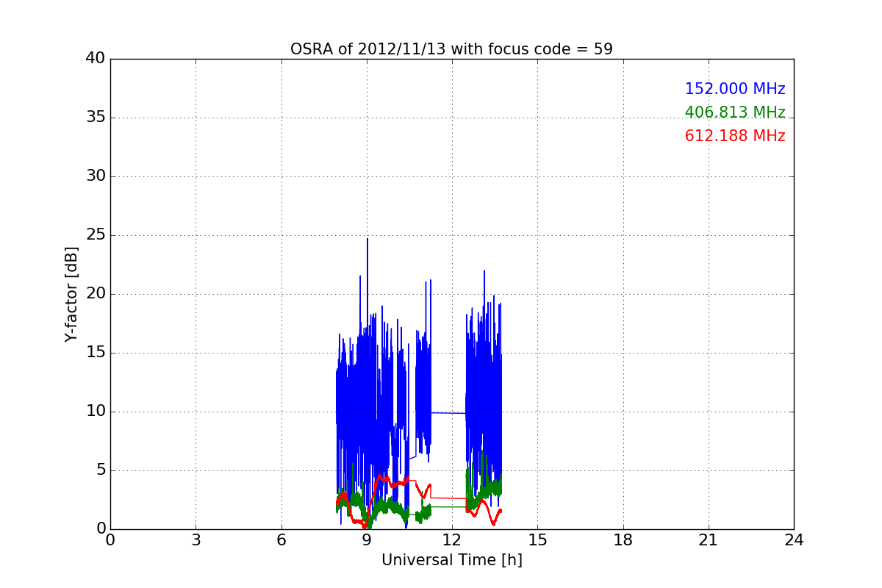Click the 'Y-factor [dB]' axis label
The width and height of the screenshot is (882, 588).
(x=71, y=294)
